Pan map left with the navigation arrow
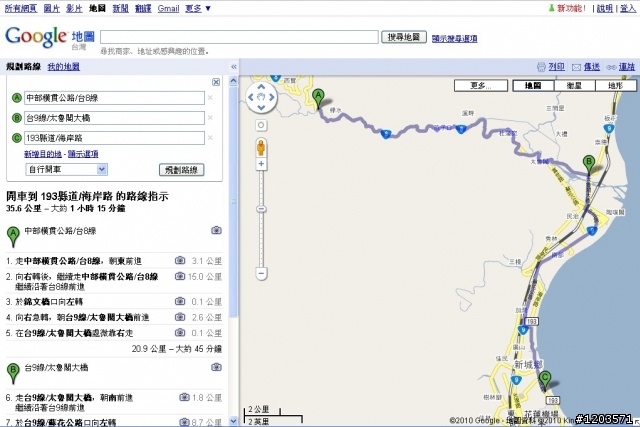Image resolution: width=640 pixels, height=427 pixels. [251, 97]
